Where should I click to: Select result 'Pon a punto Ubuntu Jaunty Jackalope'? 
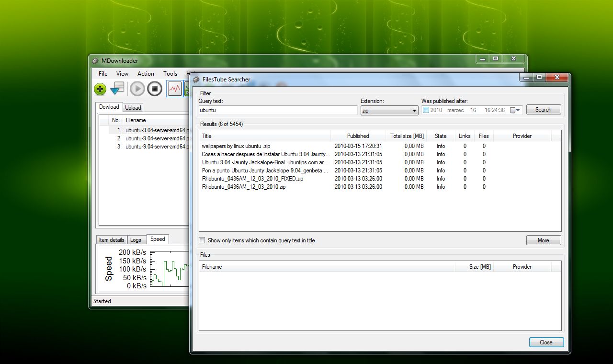tap(266, 171)
